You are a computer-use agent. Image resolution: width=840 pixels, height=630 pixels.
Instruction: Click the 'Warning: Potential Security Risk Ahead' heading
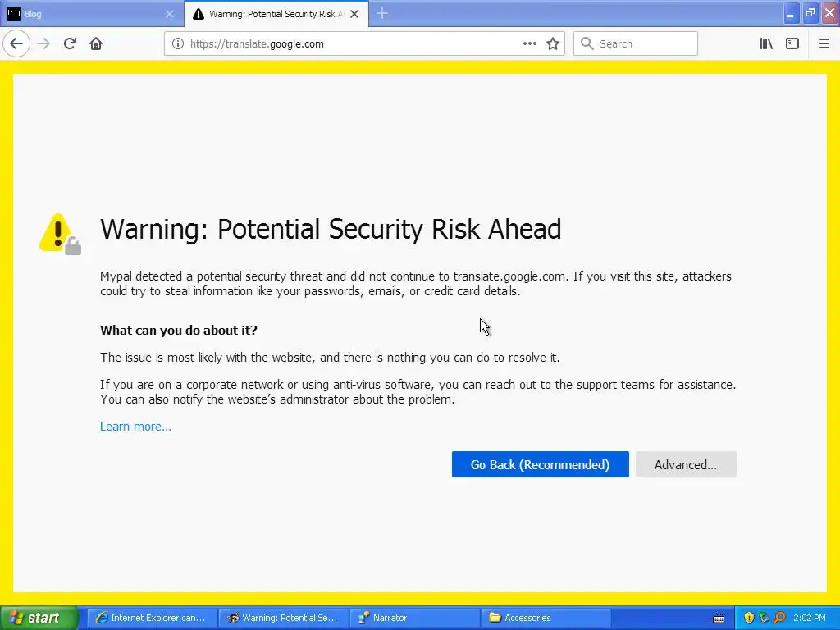[331, 229]
